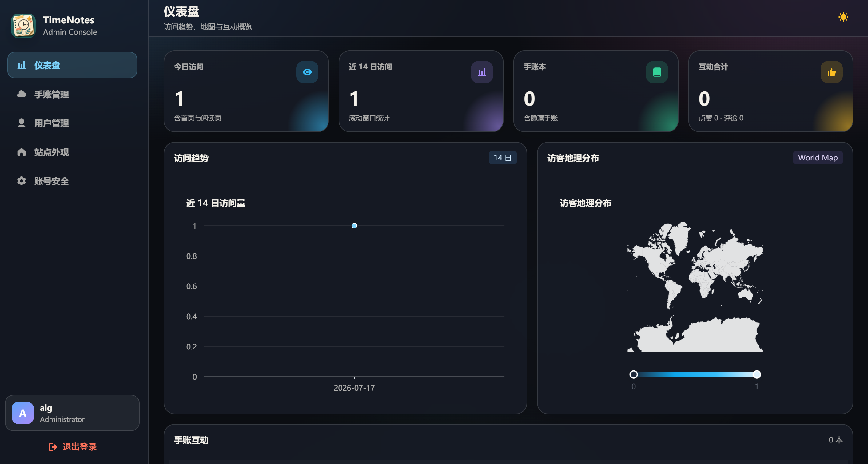Click the gear icon beside 账号安全
This screenshot has width=868, height=464.
pos(22,181)
